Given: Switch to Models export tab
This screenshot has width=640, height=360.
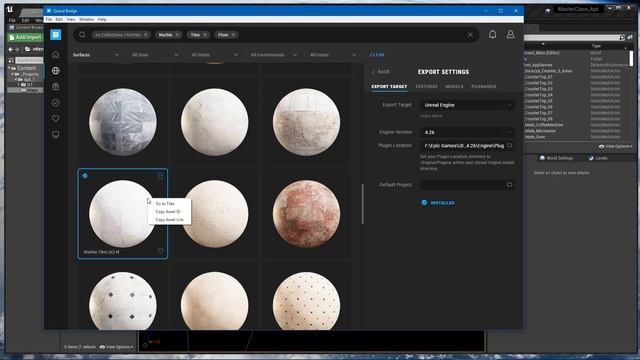Looking at the screenshot, I should pos(454,87).
